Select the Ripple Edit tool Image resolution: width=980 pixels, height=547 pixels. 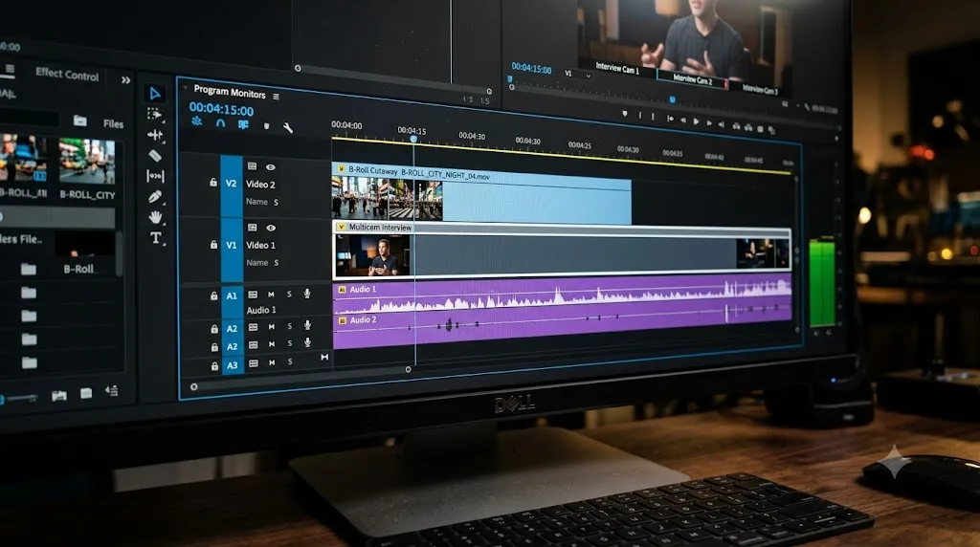point(154,135)
